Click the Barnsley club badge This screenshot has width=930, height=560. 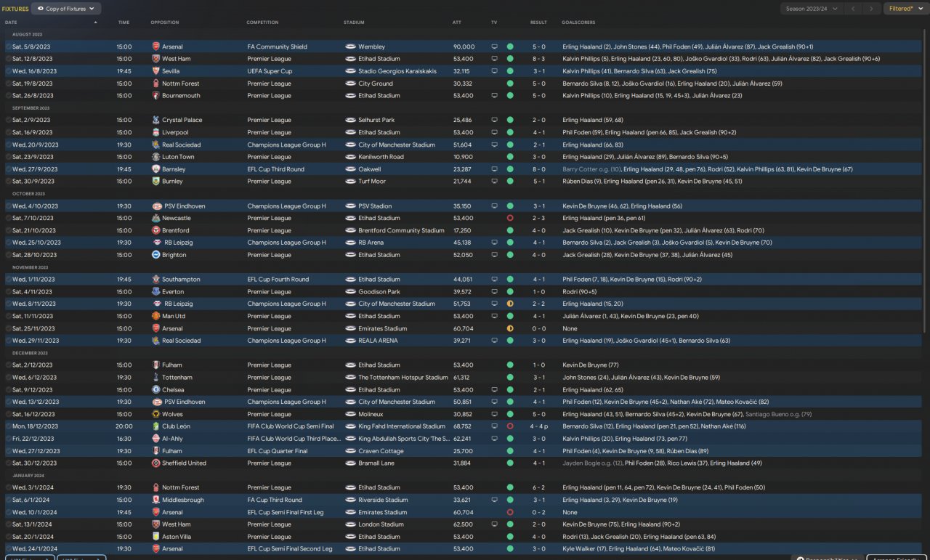(155, 169)
